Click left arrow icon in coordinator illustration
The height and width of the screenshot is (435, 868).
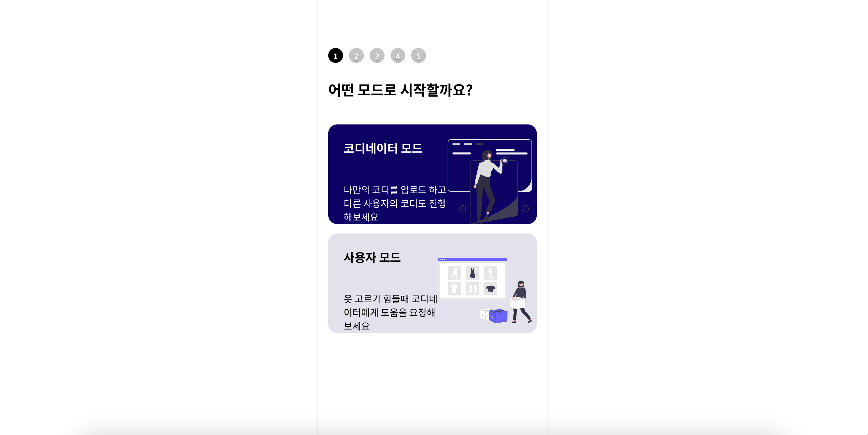pos(462,209)
